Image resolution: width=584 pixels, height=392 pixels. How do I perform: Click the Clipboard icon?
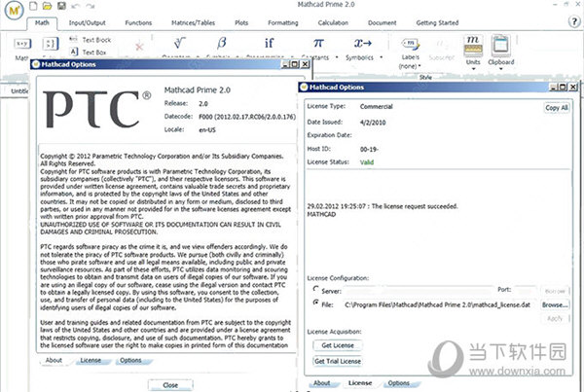[500, 46]
